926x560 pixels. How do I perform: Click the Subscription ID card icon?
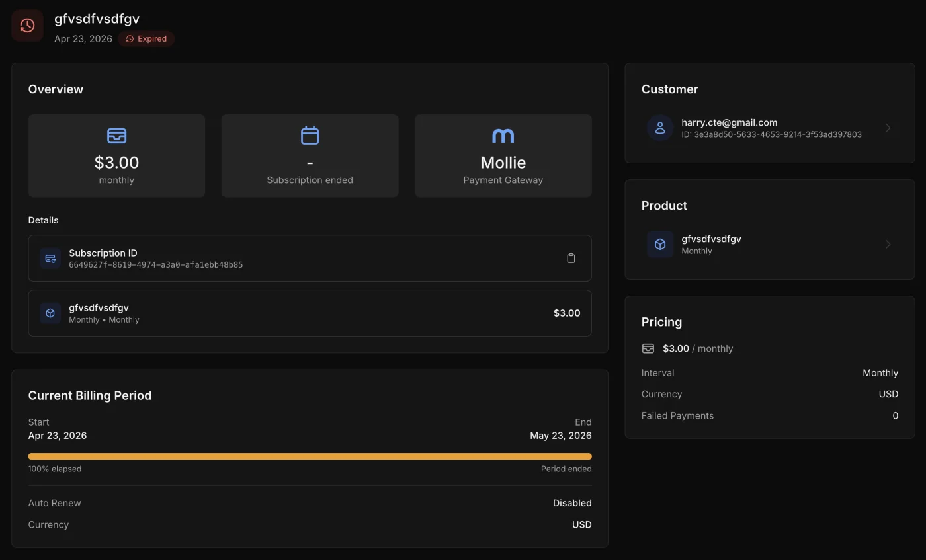point(50,259)
